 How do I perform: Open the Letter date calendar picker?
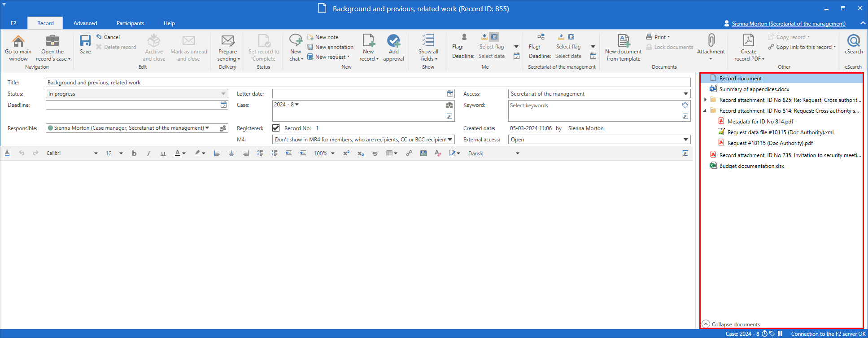450,93
